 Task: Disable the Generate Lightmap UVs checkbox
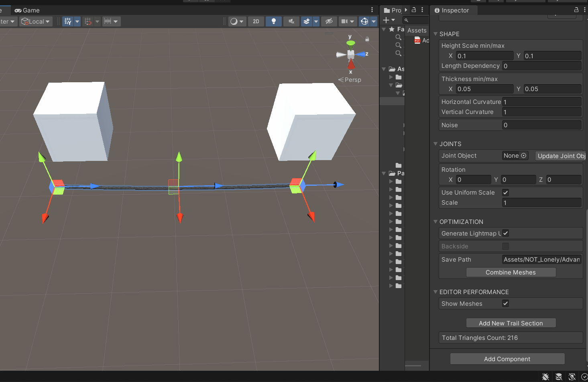pos(505,234)
